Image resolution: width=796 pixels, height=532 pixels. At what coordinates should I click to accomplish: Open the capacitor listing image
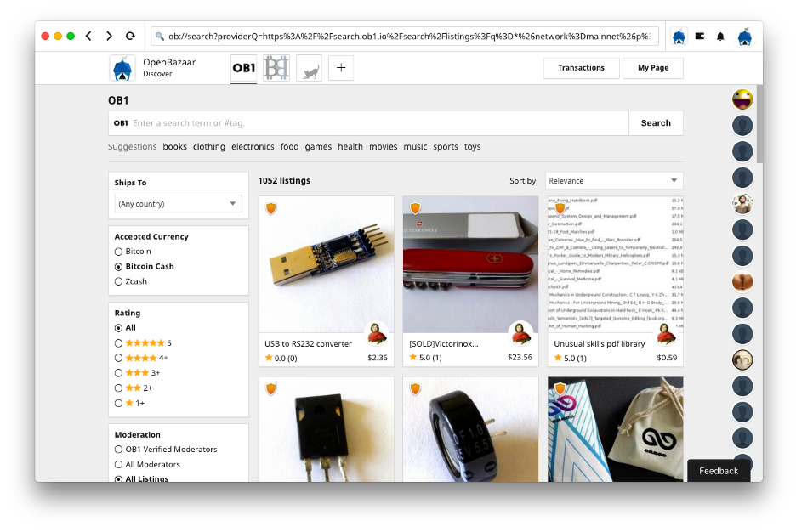[470, 429]
